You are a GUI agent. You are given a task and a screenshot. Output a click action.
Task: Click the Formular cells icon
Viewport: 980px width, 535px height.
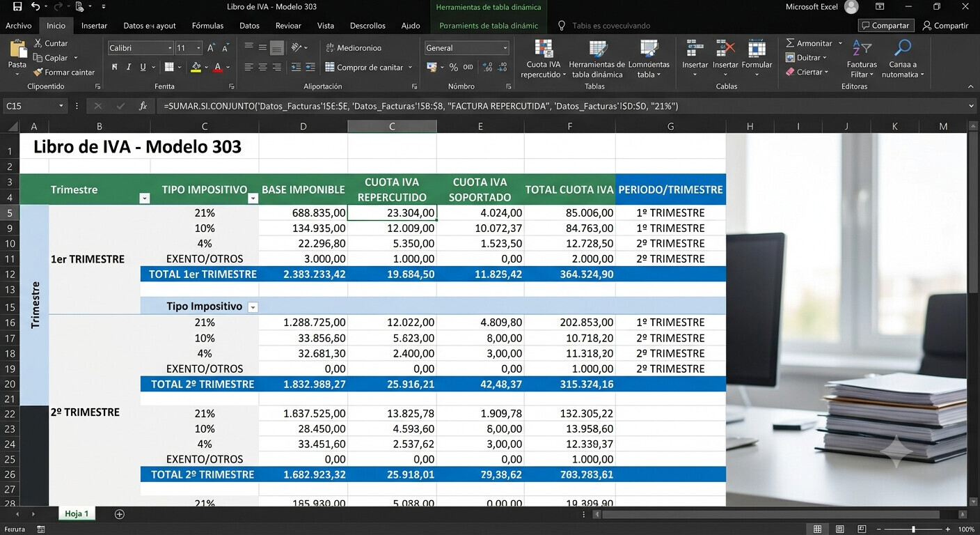[757, 49]
